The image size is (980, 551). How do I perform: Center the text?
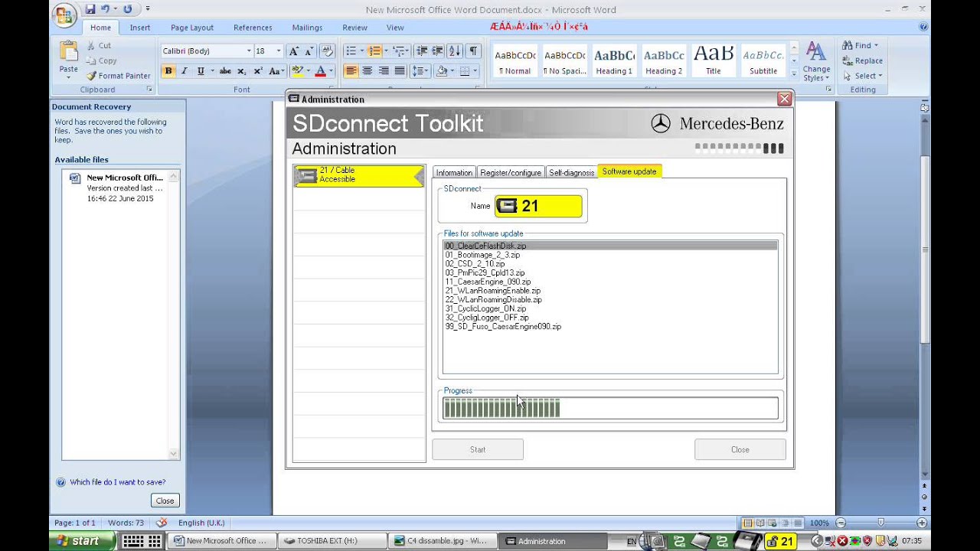tap(367, 71)
